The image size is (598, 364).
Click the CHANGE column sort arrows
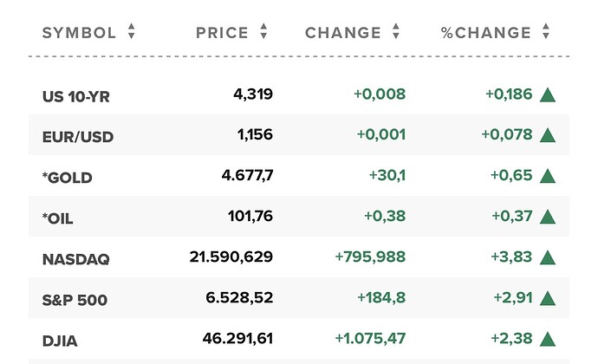[396, 33]
